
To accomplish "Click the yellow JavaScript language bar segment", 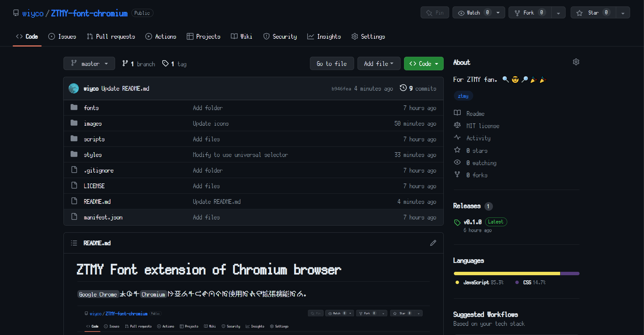I will (x=507, y=274).
